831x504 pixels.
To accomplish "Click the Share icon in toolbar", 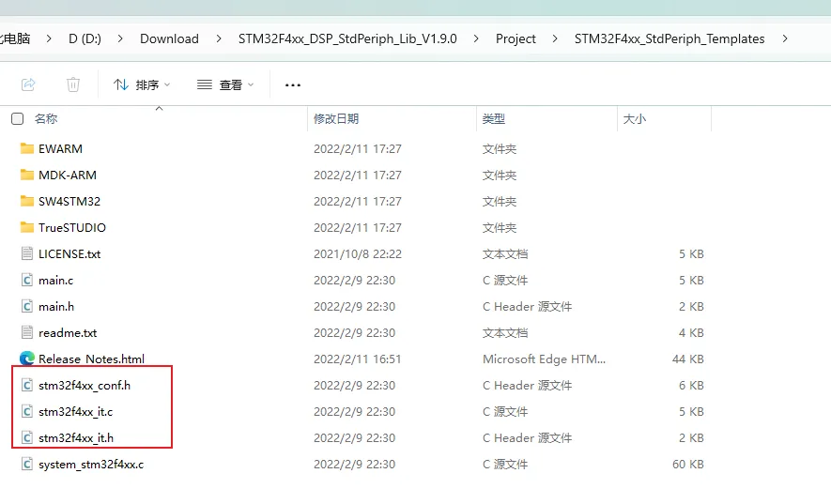I will pos(28,84).
